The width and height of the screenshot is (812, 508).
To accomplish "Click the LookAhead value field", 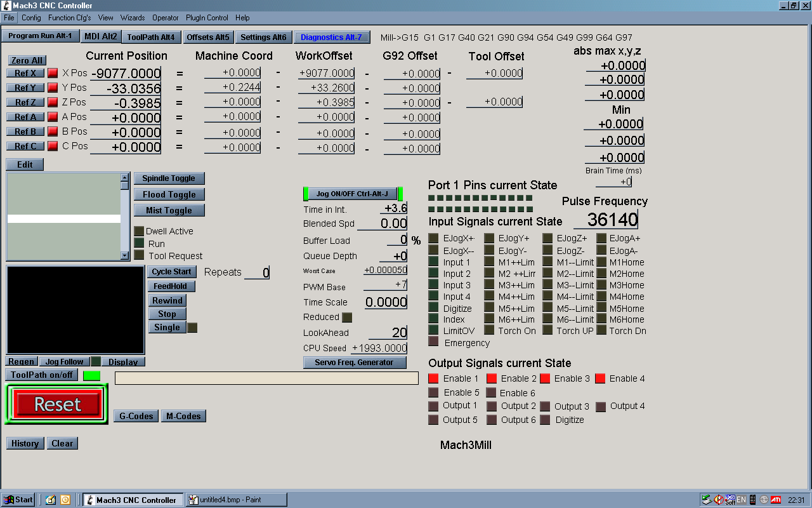I will pos(388,333).
